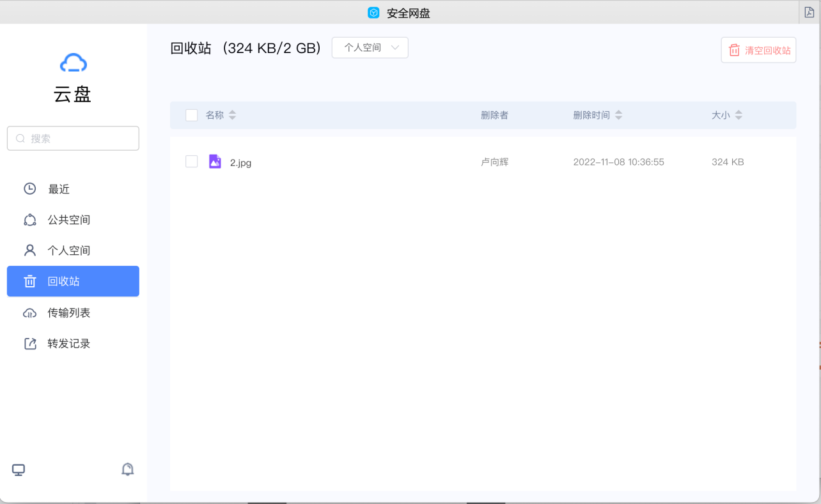The height and width of the screenshot is (504, 821).
Task: Click the monitor icon at bottom left
Action: tap(19, 469)
